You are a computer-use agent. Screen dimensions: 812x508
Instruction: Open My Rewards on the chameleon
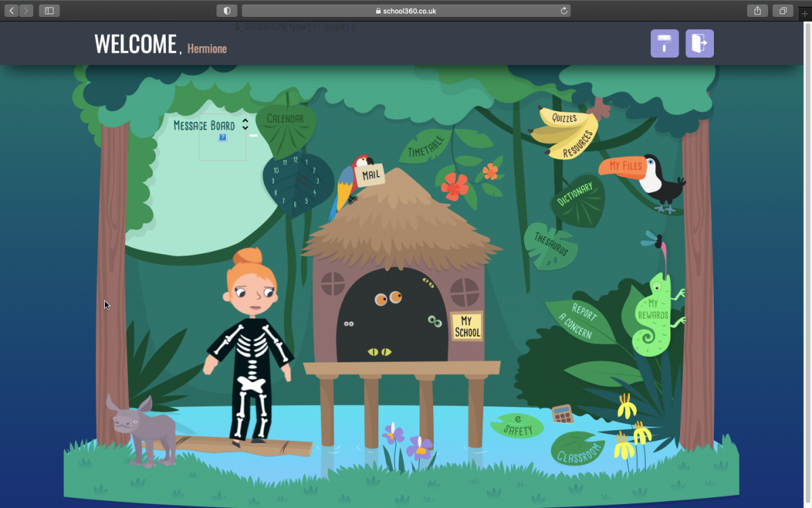click(x=652, y=310)
